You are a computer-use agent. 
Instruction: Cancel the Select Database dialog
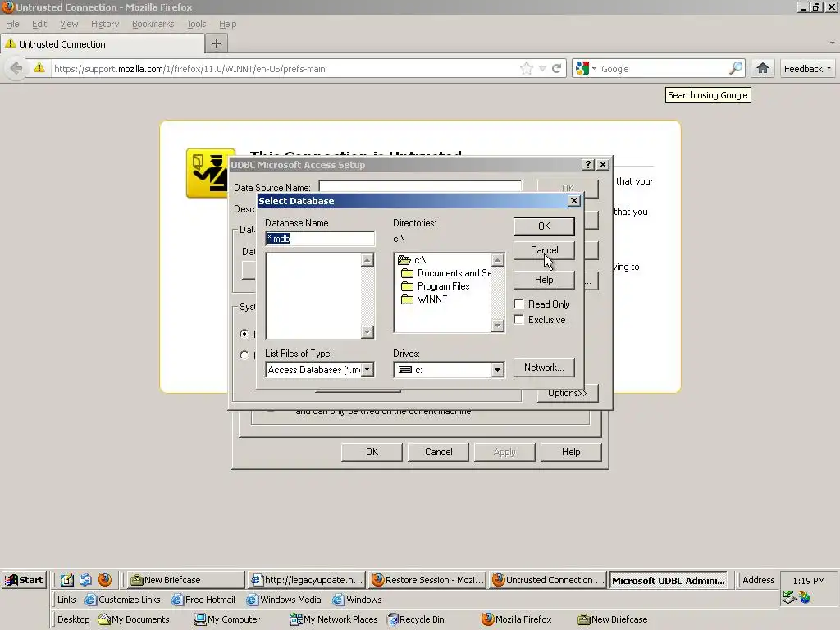pos(544,250)
